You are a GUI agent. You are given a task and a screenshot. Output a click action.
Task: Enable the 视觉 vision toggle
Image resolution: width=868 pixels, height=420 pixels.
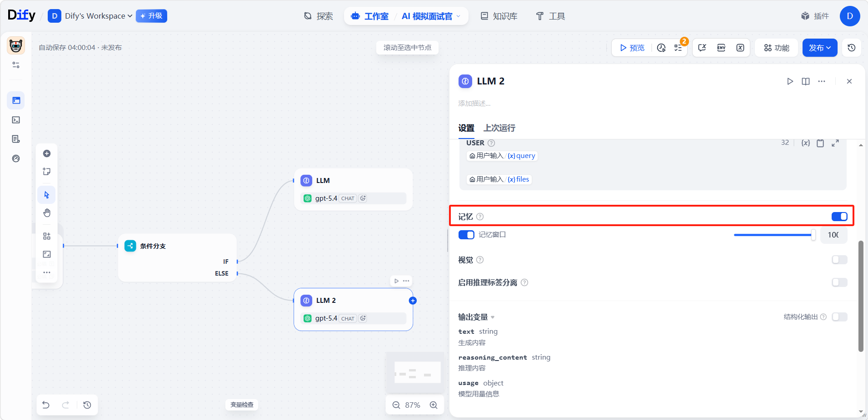click(839, 260)
